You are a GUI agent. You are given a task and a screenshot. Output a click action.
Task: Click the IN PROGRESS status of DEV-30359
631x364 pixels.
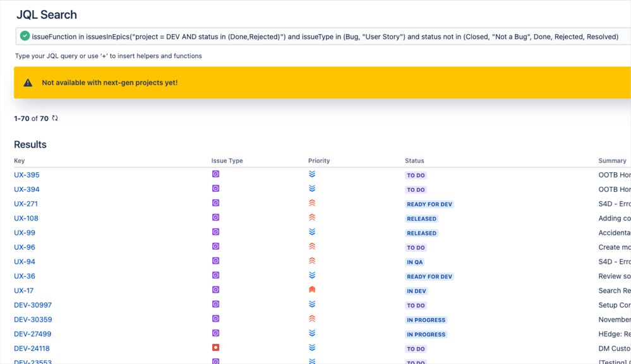(x=426, y=320)
